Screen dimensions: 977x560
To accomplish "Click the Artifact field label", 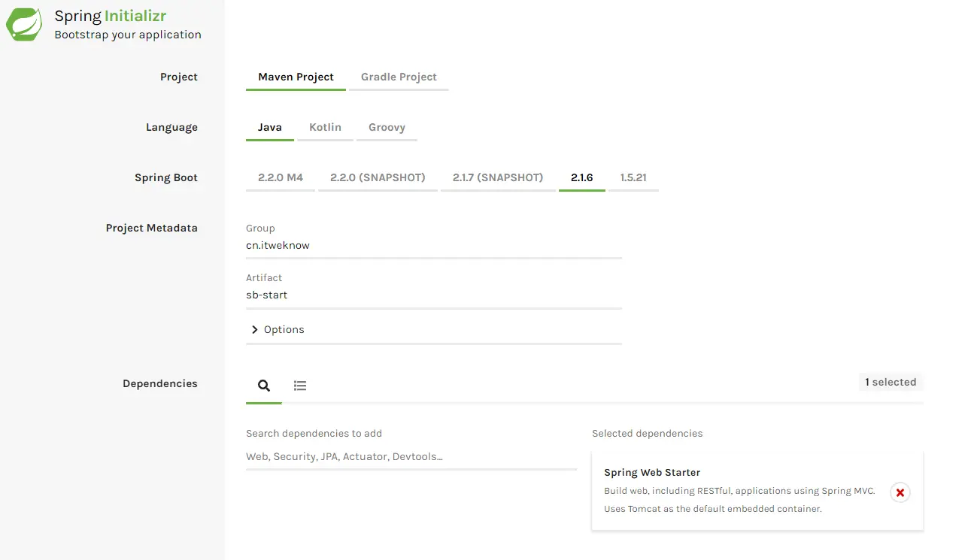I will pos(264,277).
